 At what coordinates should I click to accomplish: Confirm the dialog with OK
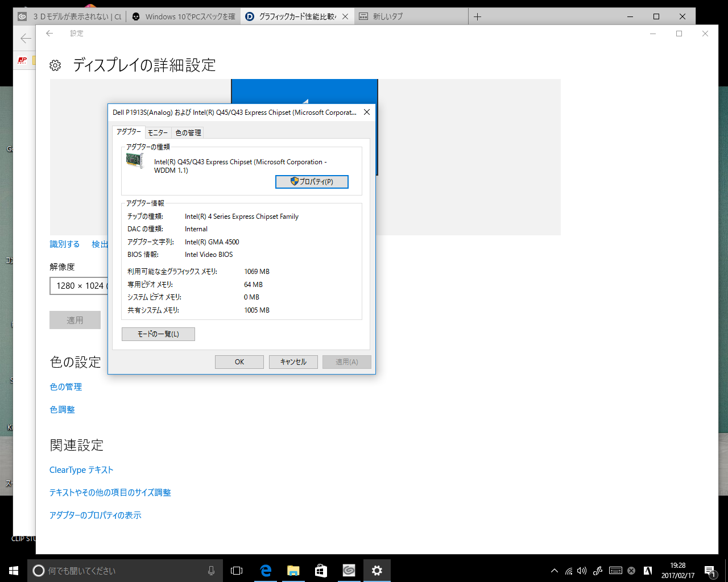(239, 362)
